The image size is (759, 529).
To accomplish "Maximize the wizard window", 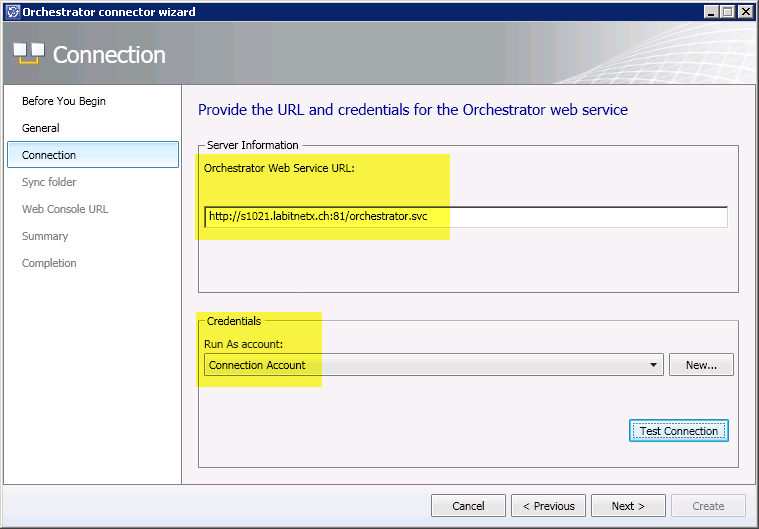I will [x=728, y=12].
